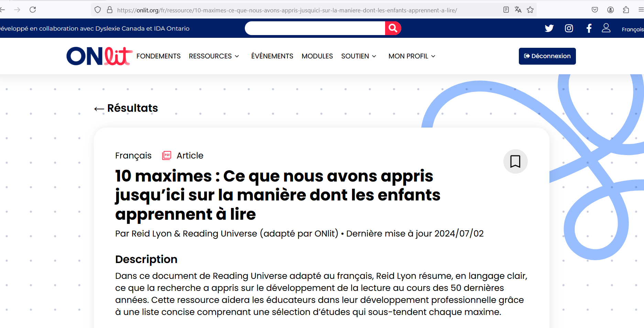The image size is (644, 328).
Task: Open ONlit's Twitter page
Action: point(549,28)
